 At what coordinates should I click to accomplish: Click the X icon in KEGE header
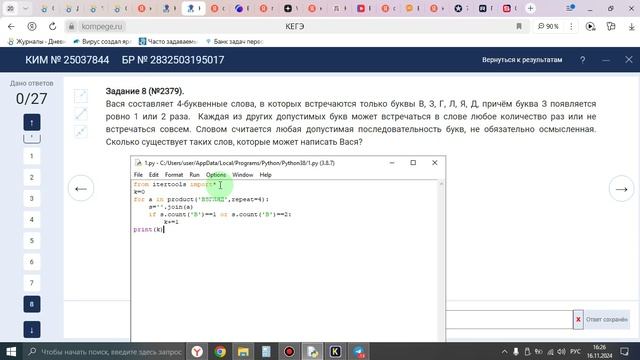pyautogui.click(x=629, y=60)
